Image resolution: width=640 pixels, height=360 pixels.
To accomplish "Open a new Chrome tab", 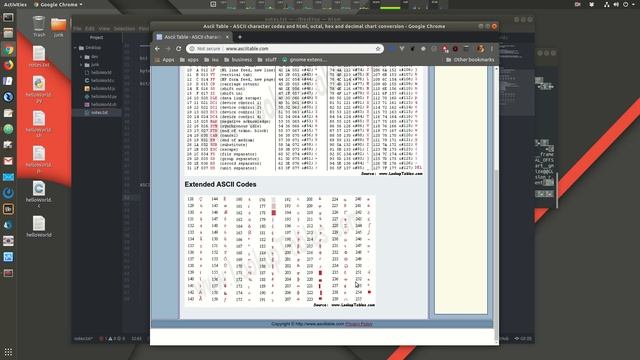I will (x=240, y=37).
